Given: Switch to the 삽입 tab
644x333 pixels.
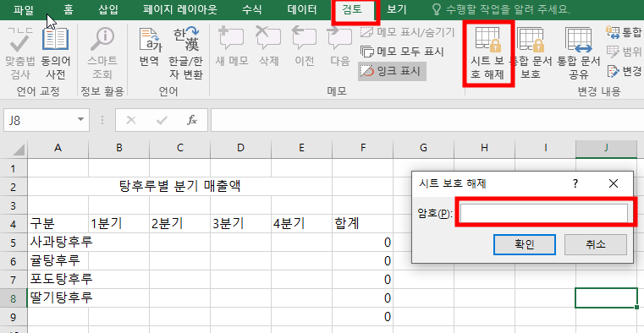Looking at the screenshot, I should point(107,10).
